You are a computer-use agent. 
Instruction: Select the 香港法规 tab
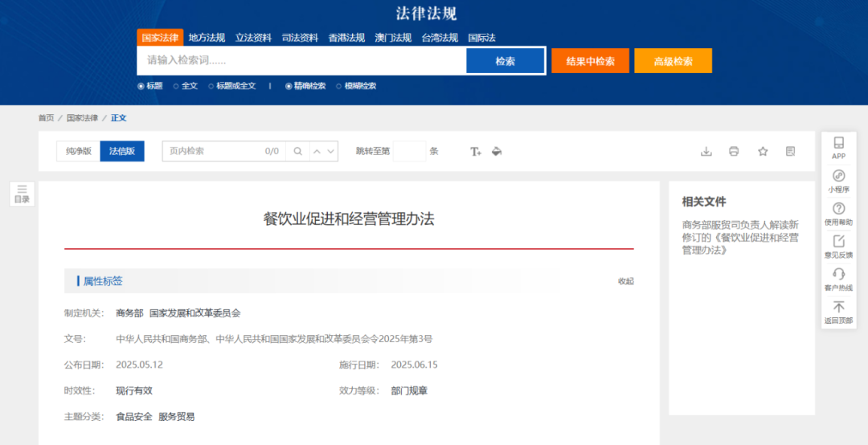[346, 38]
